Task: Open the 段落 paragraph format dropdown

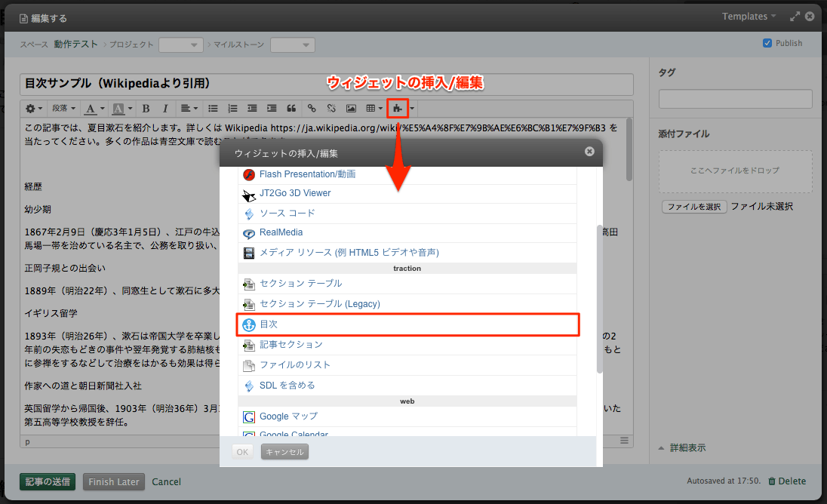Action: [64, 109]
